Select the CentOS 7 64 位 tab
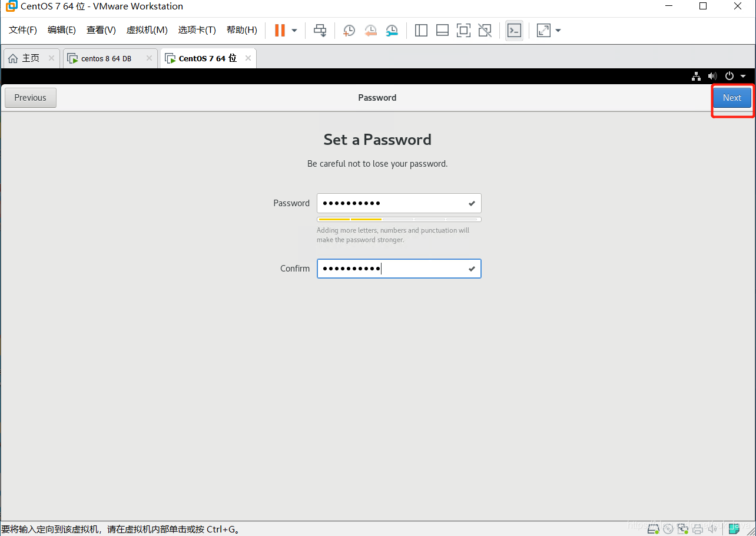This screenshot has height=536, width=756. pyautogui.click(x=207, y=58)
